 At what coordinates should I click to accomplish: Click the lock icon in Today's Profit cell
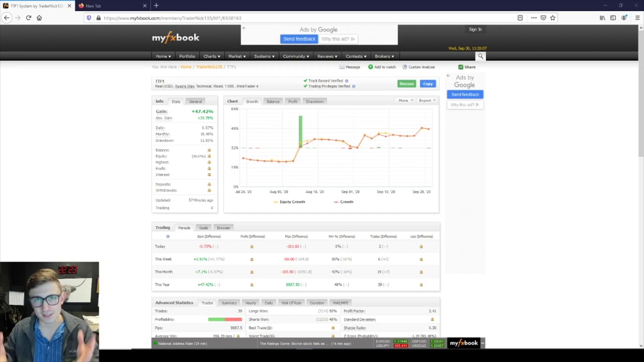click(252, 246)
